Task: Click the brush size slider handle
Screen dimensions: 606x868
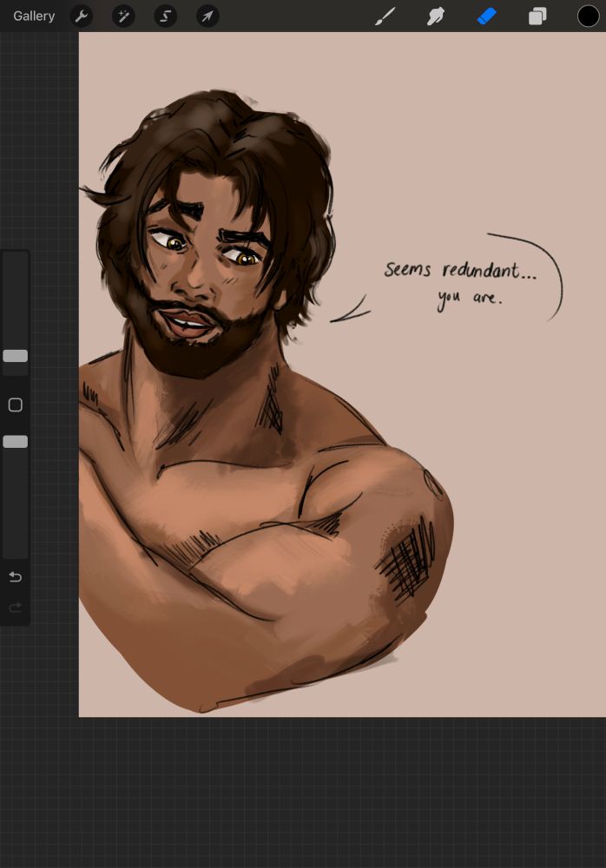Action: (x=16, y=356)
